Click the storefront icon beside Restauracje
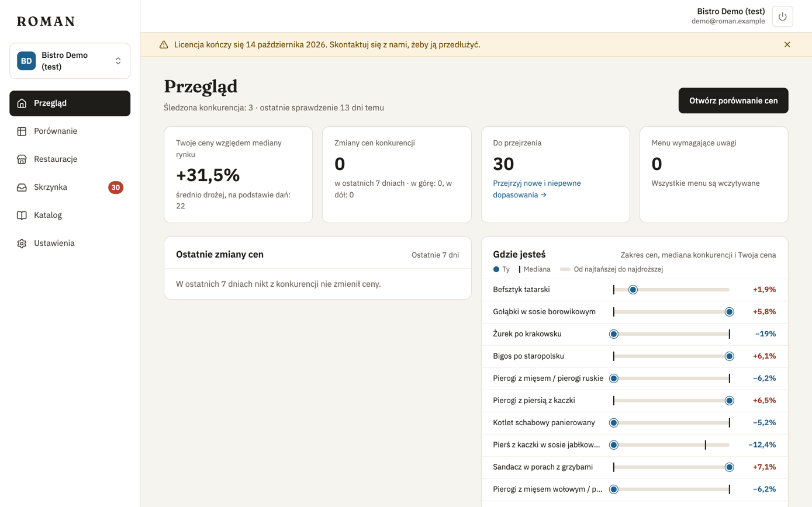This screenshot has height=507, width=812. click(22, 159)
